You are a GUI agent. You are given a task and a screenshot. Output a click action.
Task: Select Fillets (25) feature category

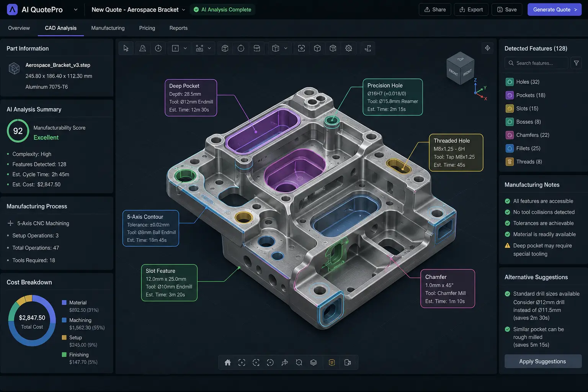coord(523,149)
